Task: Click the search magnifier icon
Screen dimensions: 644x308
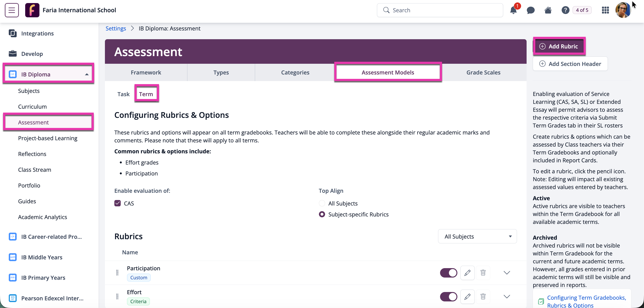Action: pos(386,10)
